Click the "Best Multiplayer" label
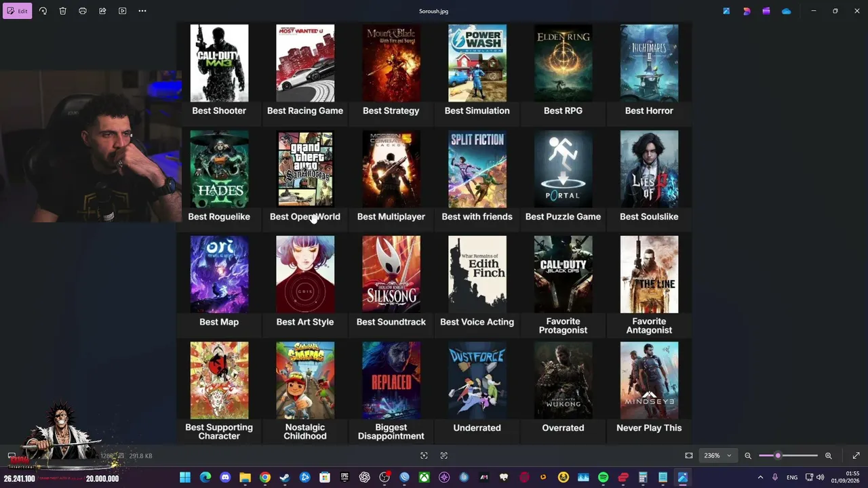This screenshot has width=868, height=488. click(x=391, y=216)
